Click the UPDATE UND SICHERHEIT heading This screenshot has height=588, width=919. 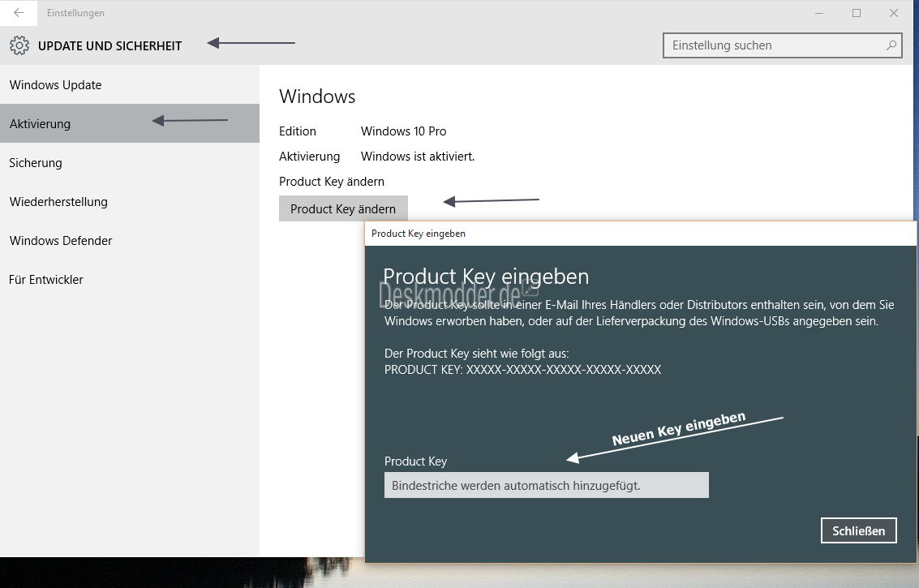110,45
